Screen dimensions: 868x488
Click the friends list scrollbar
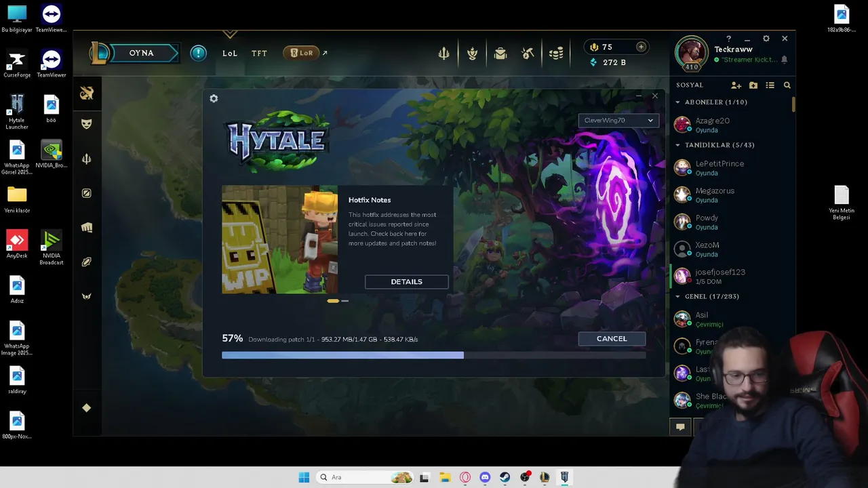pos(793,105)
